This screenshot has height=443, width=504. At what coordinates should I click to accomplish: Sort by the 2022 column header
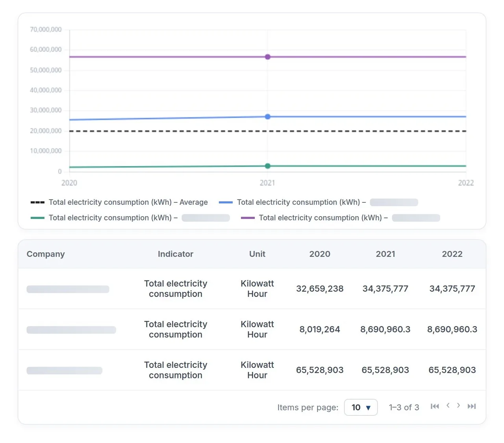[x=452, y=254]
